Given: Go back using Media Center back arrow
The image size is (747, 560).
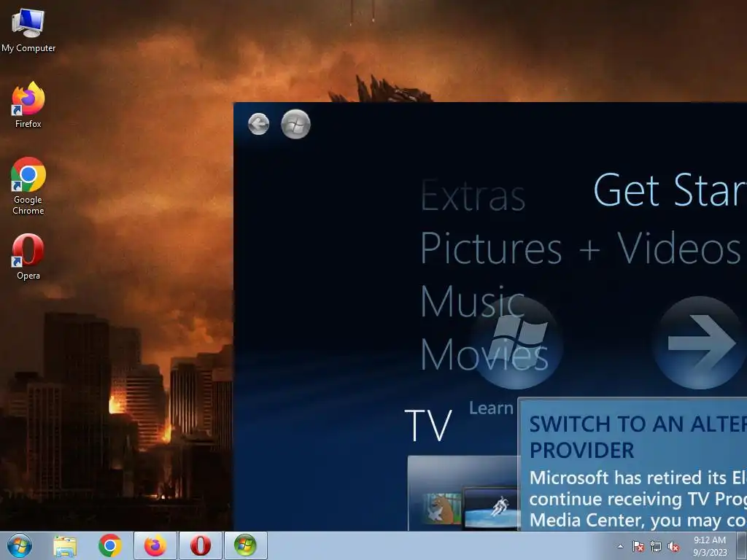Looking at the screenshot, I should [x=259, y=124].
